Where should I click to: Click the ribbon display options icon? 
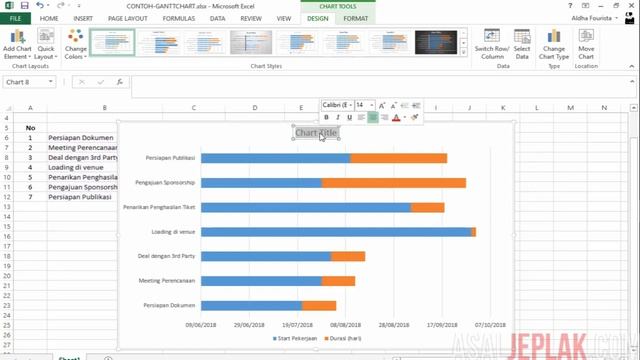click(585, 6)
